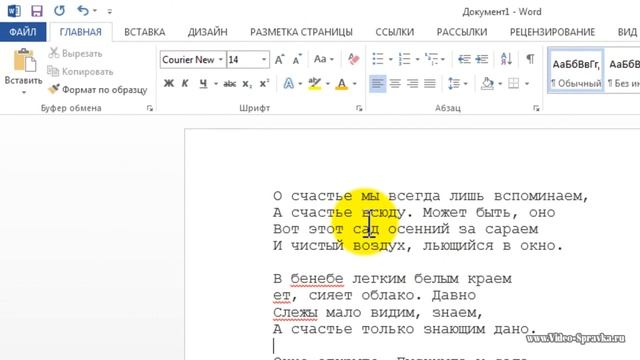The height and width of the screenshot is (360, 640).
Task: Align text left
Action: click(x=378, y=84)
